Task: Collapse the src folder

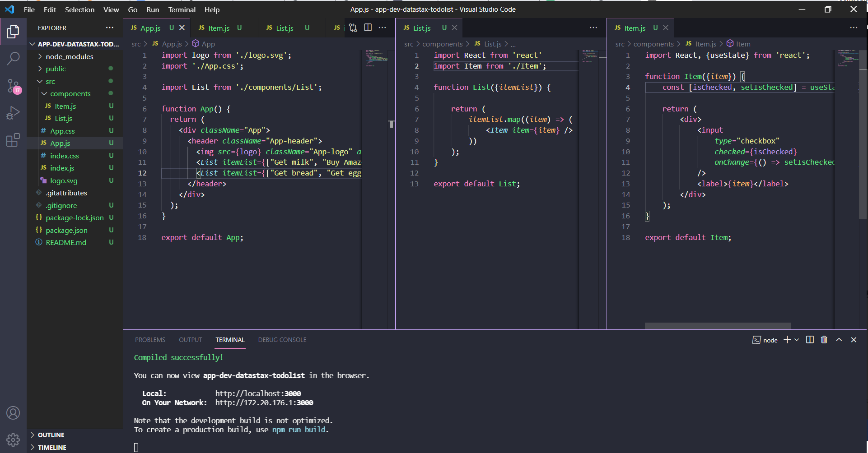Action: pos(75,81)
